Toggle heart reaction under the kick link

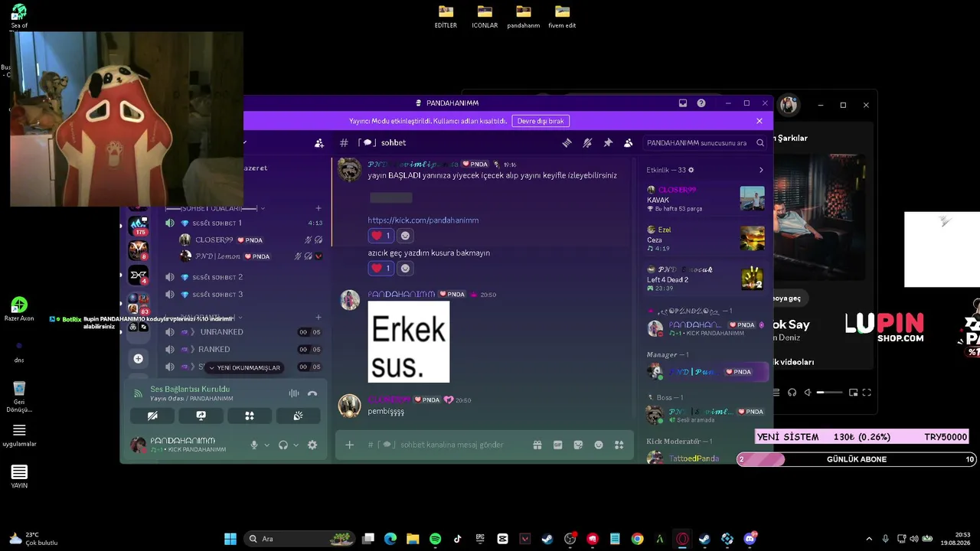pyautogui.click(x=381, y=236)
